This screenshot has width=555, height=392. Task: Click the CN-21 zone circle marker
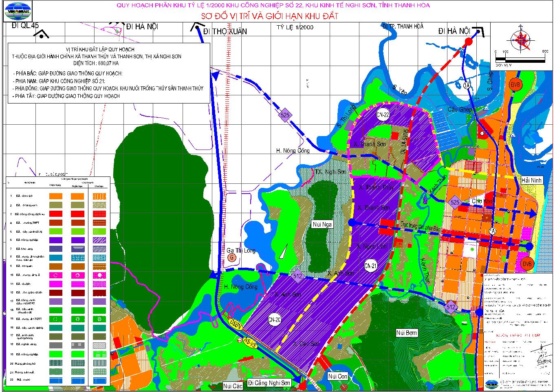pyautogui.click(x=371, y=266)
